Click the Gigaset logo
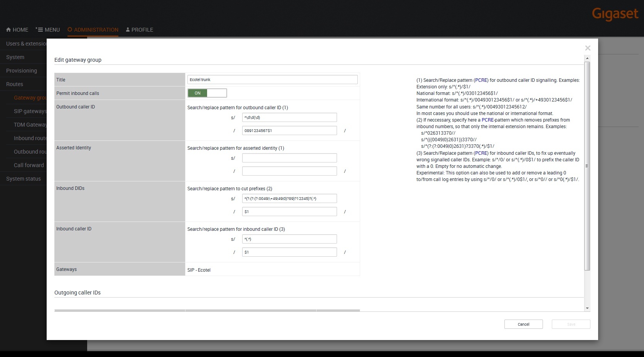This screenshot has height=357, width=644. pyautogui.click(x=615, y=14)
